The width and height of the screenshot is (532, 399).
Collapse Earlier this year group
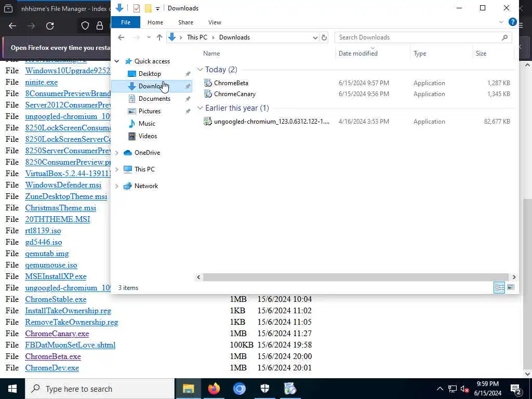pos(200,108)
